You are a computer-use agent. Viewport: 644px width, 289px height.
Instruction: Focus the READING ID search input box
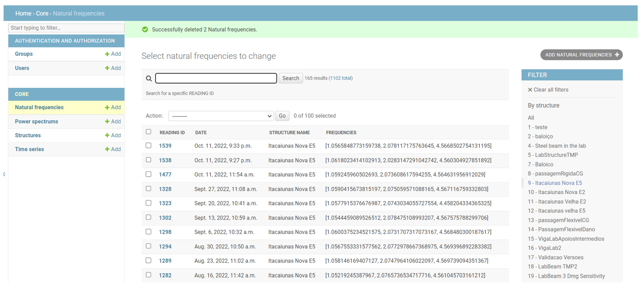(x=216, y=78)
